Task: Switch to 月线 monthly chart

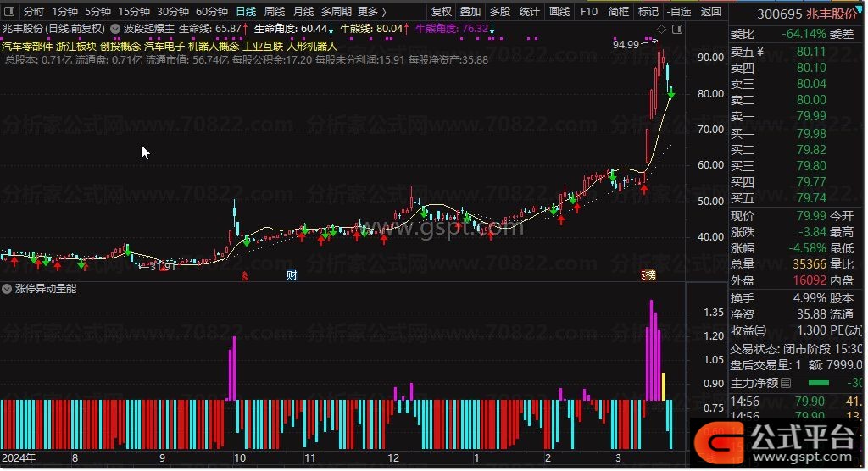Action: point(303,11)
